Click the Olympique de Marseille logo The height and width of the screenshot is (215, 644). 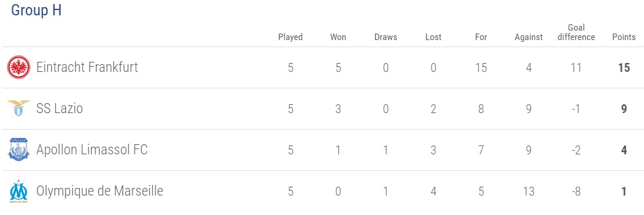[18, 191]
